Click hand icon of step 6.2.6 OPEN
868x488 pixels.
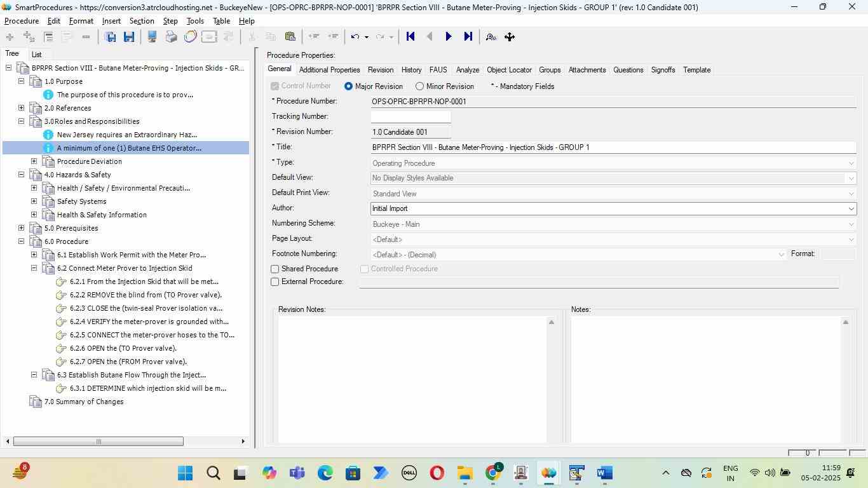tap(62, 348)
